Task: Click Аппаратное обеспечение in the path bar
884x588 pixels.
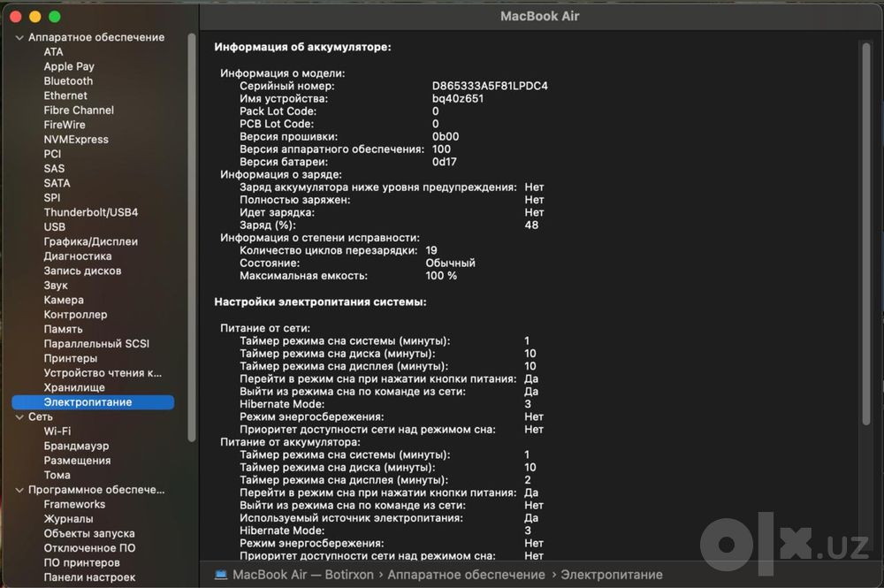Action: 466,575
